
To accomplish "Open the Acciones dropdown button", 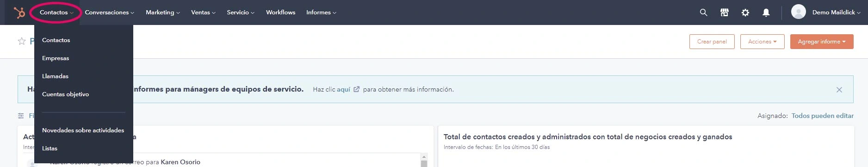I will 763,42.
